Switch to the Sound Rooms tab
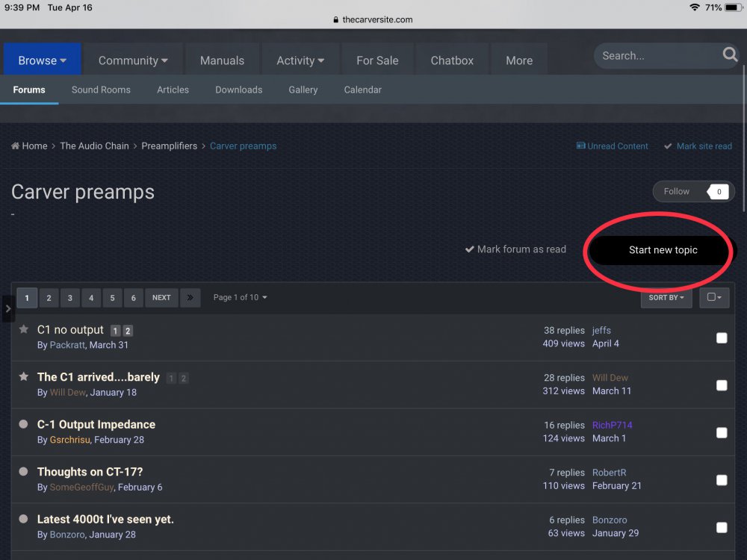Image resolution: width=747 pixels, height=560 pixels. (x=101, y=90)
